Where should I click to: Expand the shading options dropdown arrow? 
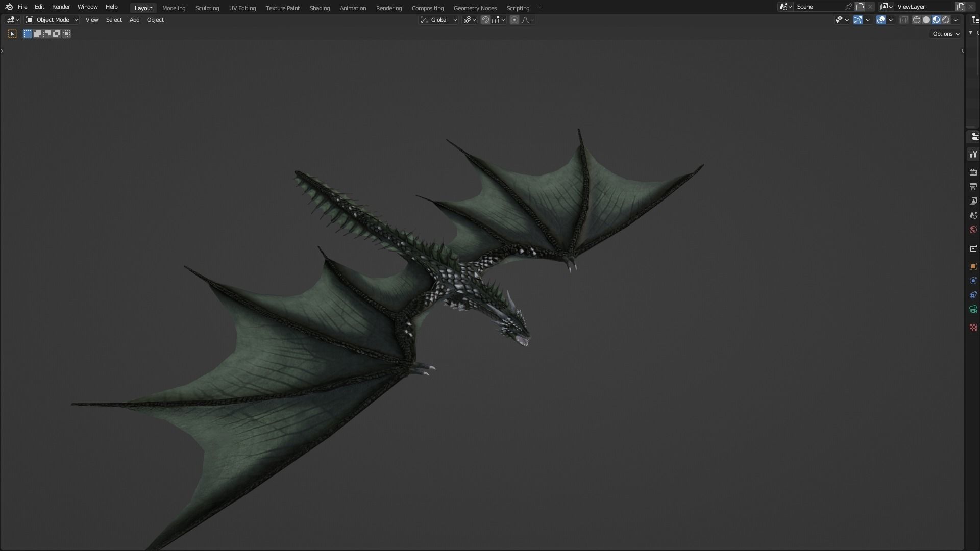[x=955, y=20]
